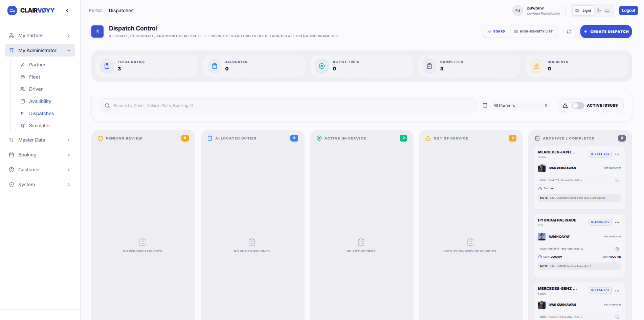Click the Pending Review column icon
Viewport: 644px width, 320px height.
click(101, 138)
